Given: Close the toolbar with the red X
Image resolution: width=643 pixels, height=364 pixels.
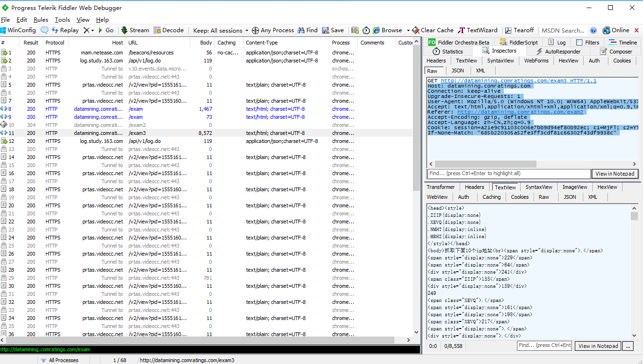Looking at the screenshot, I should pyautogui.click(x=635, y=30).
